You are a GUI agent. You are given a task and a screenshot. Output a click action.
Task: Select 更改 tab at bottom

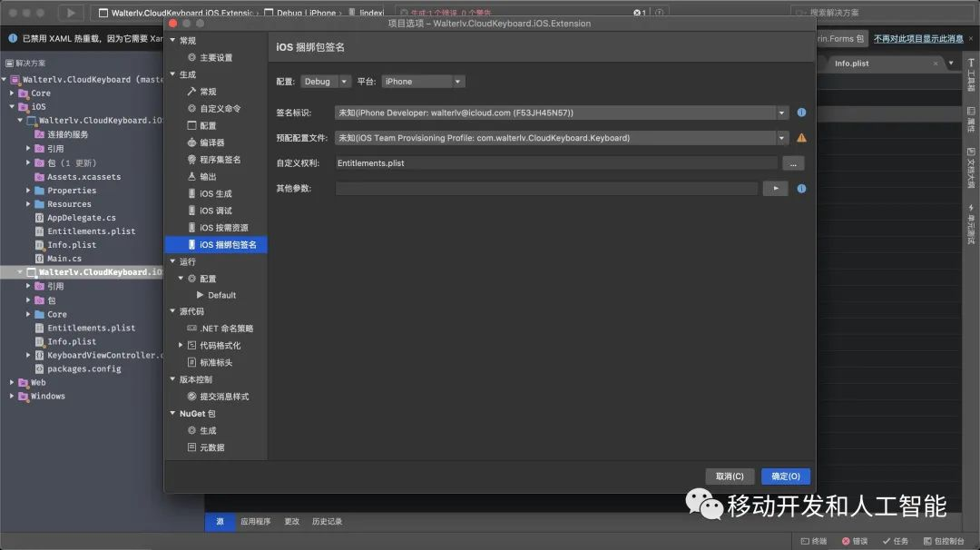click(x=292, y=521)
